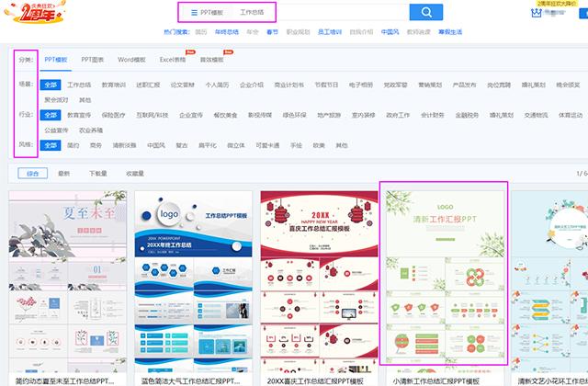Select the 会计财务 industry filter
The width and height of the screenshot is (588, 386).
[x=433, y=115]
